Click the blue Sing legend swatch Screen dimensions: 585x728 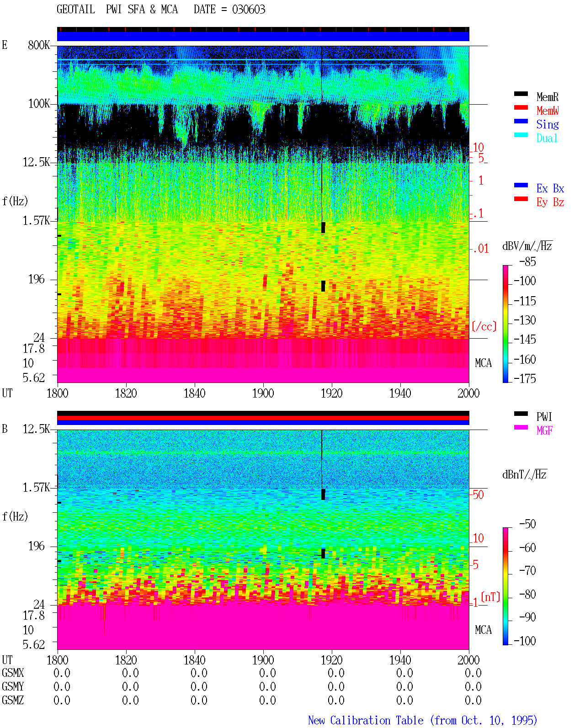pyautogui.click(x=521, y=122)
